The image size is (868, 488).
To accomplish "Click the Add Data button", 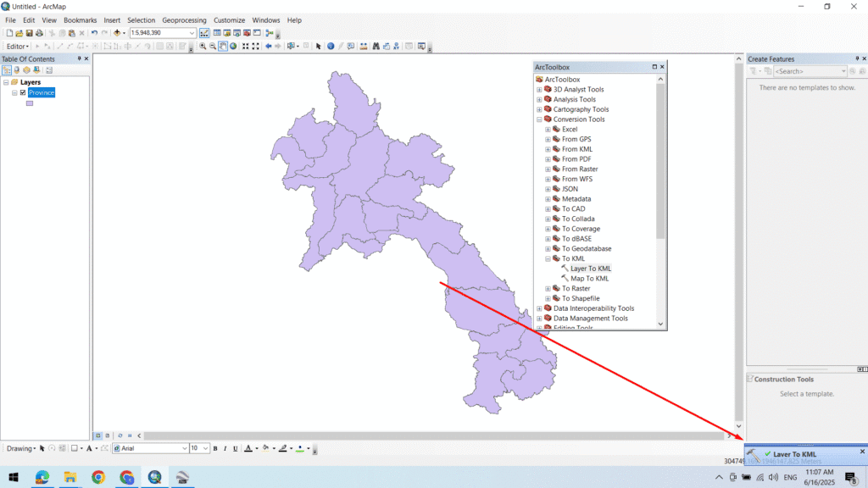I will click(117, 33).
